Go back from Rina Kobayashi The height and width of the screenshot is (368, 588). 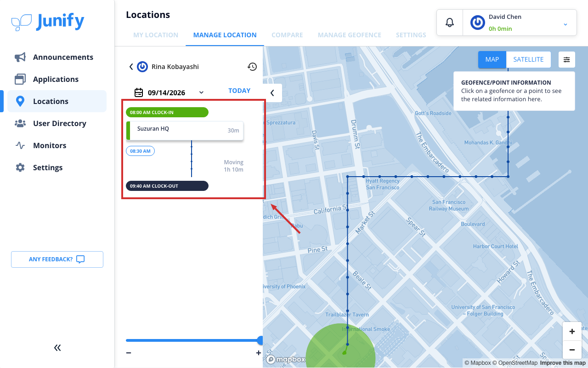click(131, 67)
